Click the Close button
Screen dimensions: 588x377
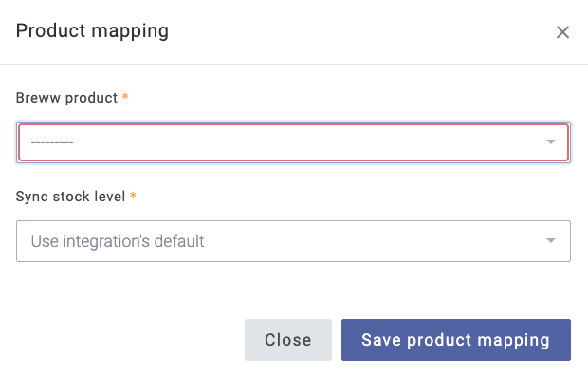coord(288,340)
